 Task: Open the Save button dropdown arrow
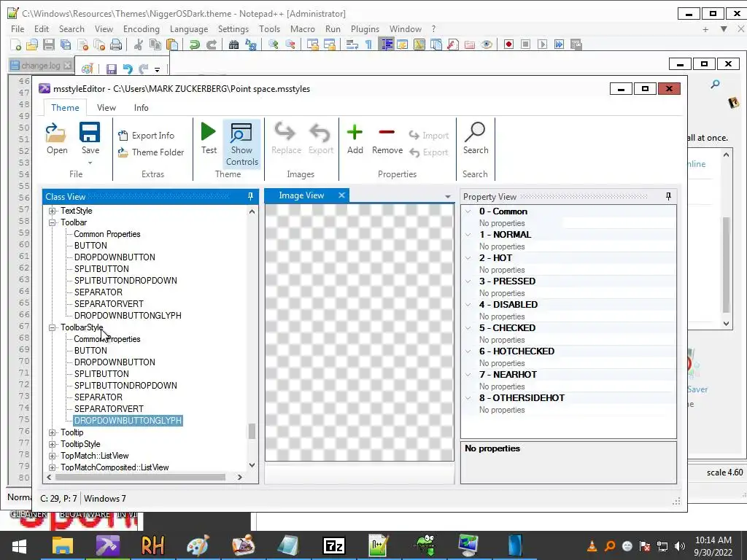point(90,163)
